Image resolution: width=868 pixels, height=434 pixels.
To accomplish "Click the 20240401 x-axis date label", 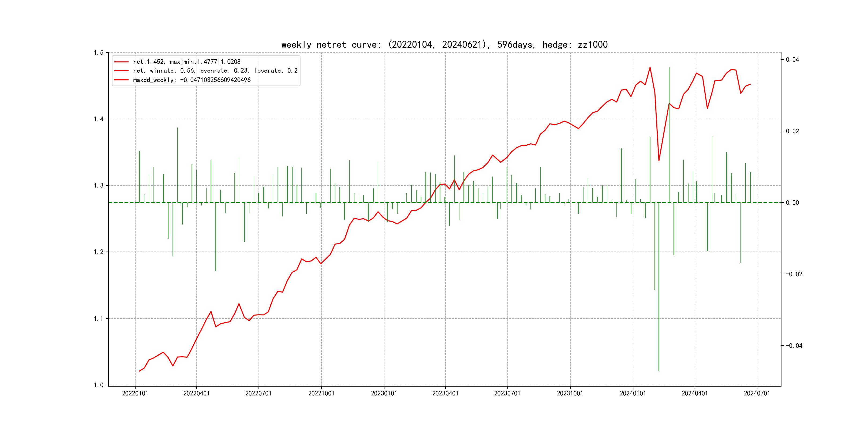I will [x=694, y=393].
